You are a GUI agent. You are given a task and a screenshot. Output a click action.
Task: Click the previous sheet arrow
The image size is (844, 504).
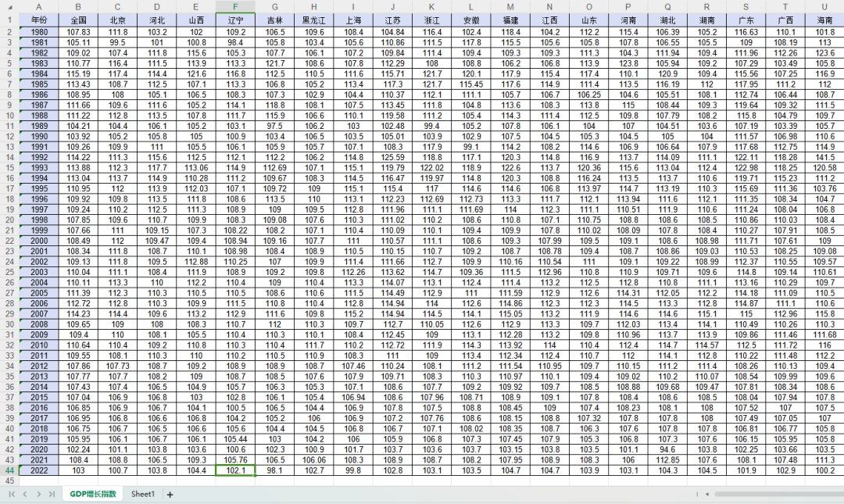(25, 494)
